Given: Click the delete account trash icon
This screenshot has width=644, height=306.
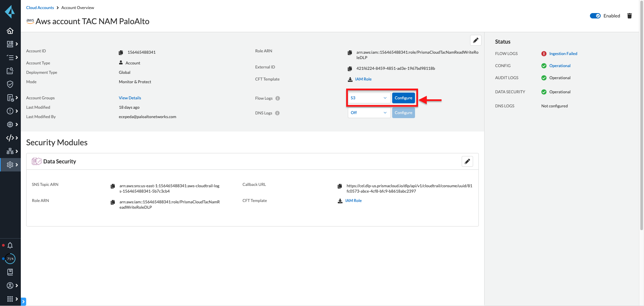Looking at the screenshot, I should 630,16.
